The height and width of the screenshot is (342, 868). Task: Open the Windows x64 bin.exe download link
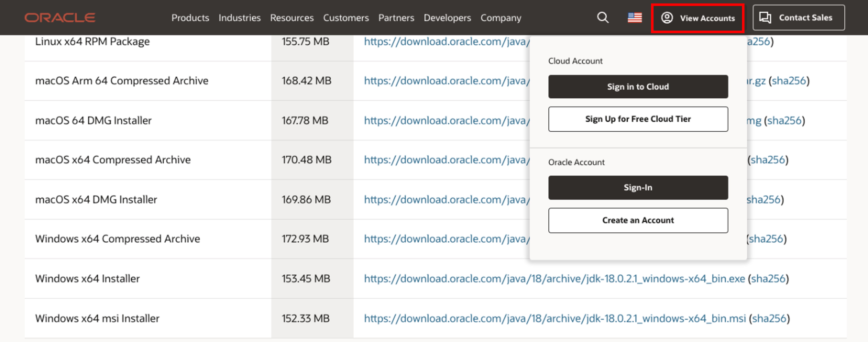554,279
